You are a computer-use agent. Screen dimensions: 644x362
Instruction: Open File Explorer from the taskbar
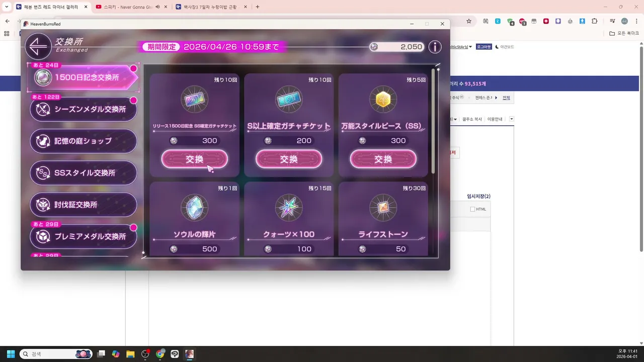130,354
